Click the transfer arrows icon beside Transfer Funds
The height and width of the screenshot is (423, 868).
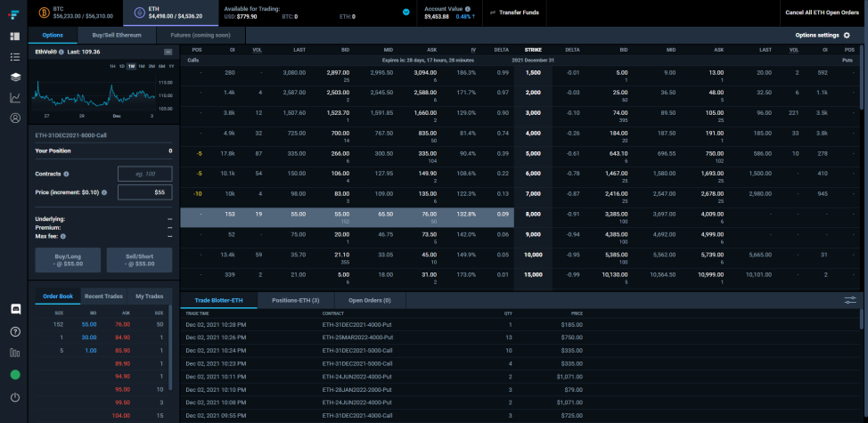(x=492, y=12)
